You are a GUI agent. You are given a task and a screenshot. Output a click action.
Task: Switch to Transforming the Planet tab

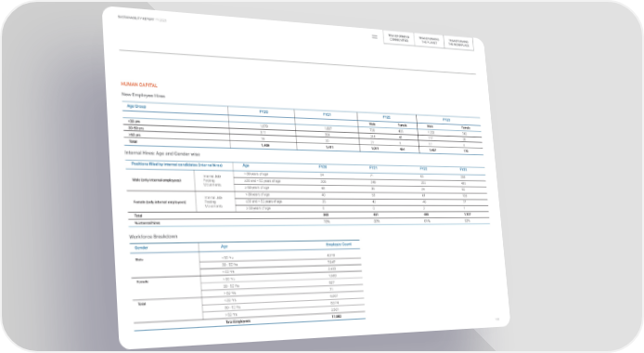(429, 41)
